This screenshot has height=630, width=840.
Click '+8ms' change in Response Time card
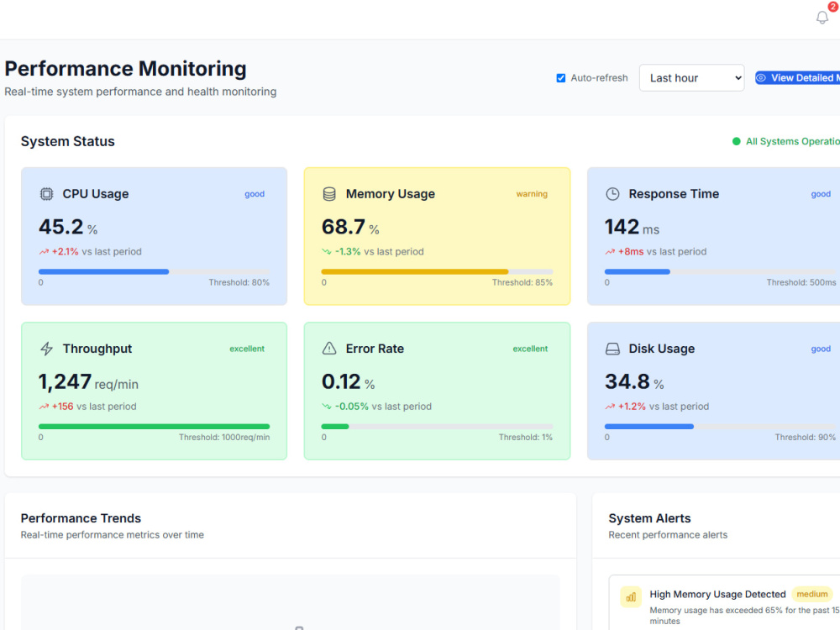[x=631, y=252]
